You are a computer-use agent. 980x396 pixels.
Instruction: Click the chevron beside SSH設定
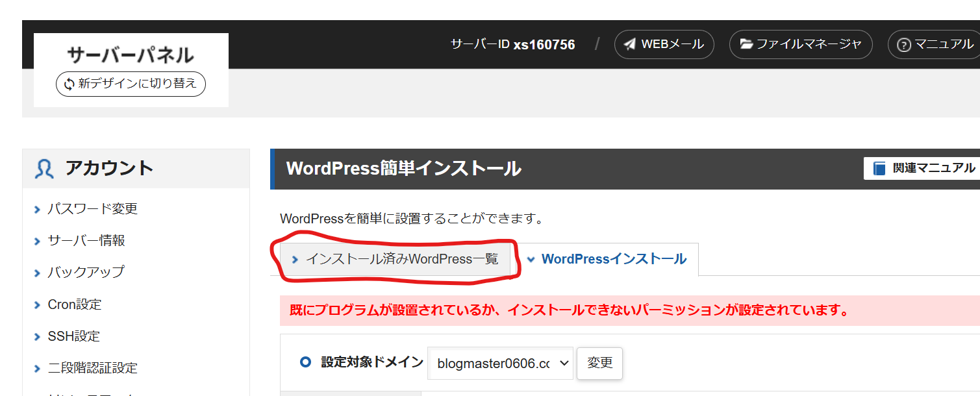pyautogui.click(x=37, y=336)
